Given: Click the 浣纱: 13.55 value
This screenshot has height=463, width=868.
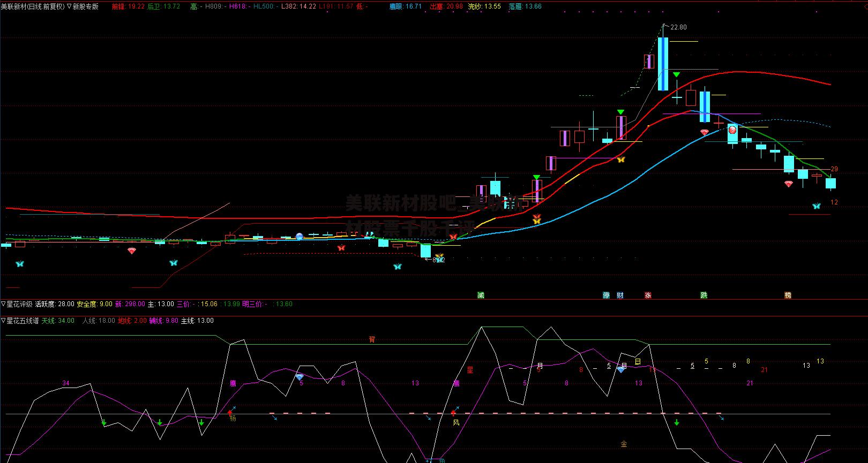Looking at the screenshot, I should [484, 7].
